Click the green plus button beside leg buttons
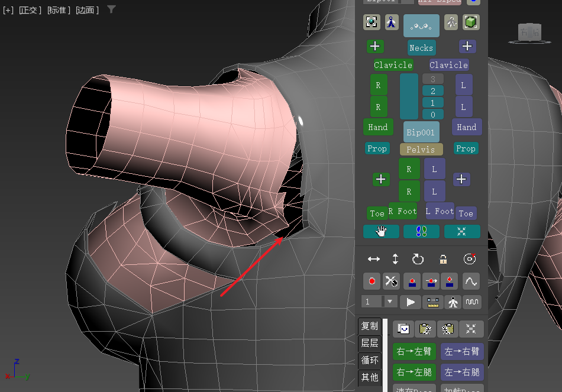 (381, 179)
